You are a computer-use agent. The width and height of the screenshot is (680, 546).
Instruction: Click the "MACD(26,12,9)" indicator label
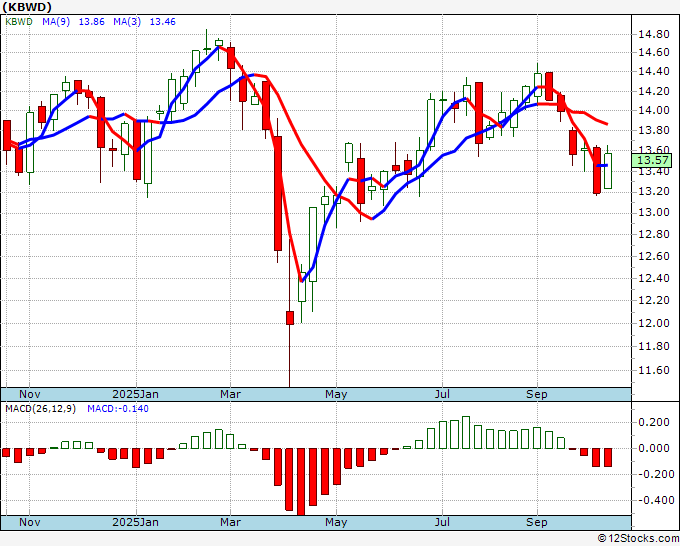pyautogui.click(x=40, y=409)
